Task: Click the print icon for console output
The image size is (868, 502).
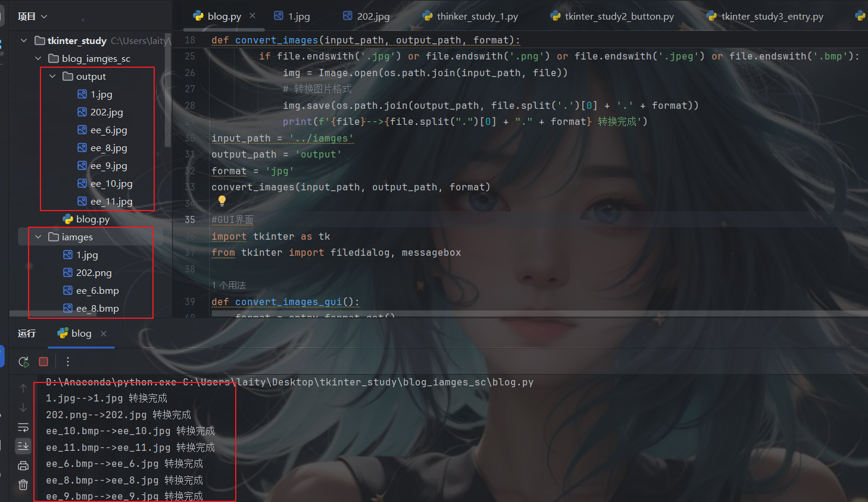Action: point(23,466)
